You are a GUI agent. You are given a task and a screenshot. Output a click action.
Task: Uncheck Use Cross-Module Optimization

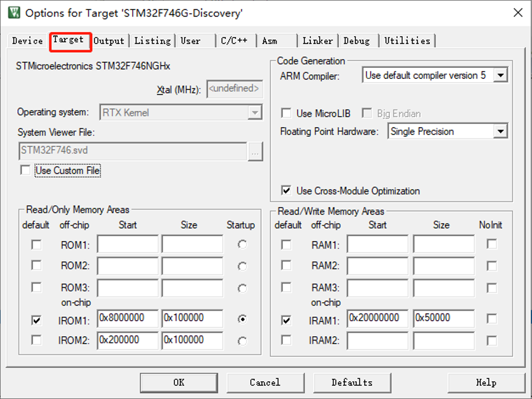287,191
